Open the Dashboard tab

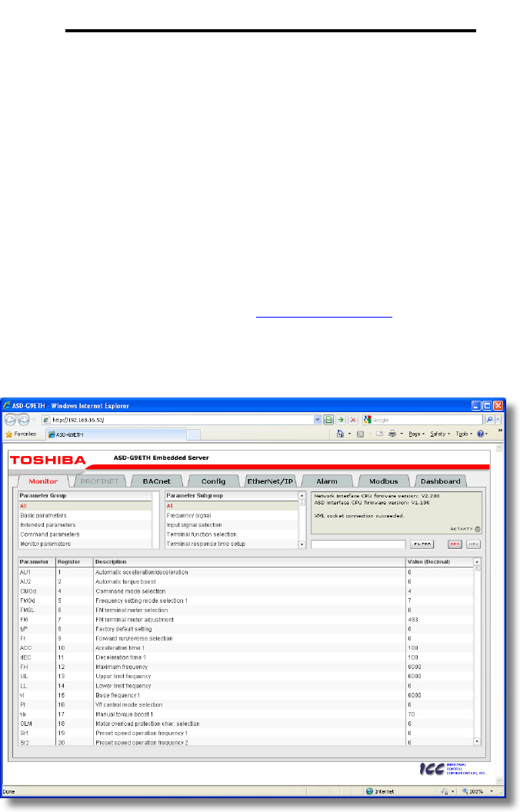(x=440, y=481)
